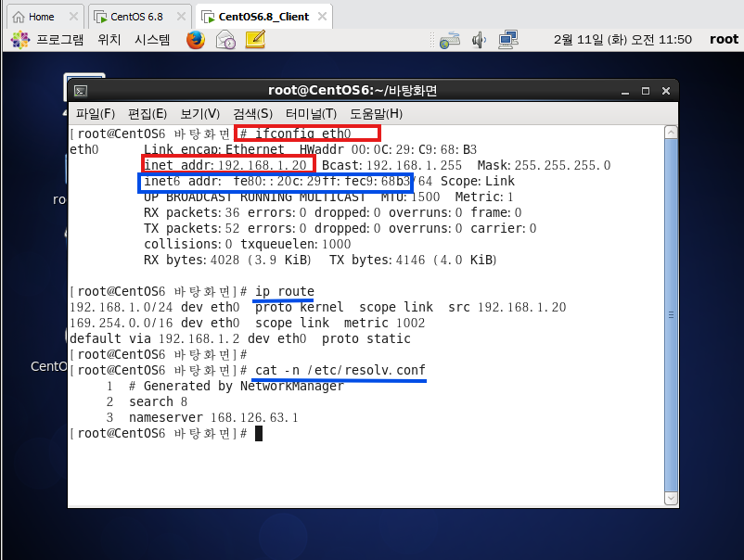744x560 pixels.
Task: Close the terminal window
Action: (x=666, y=91)
